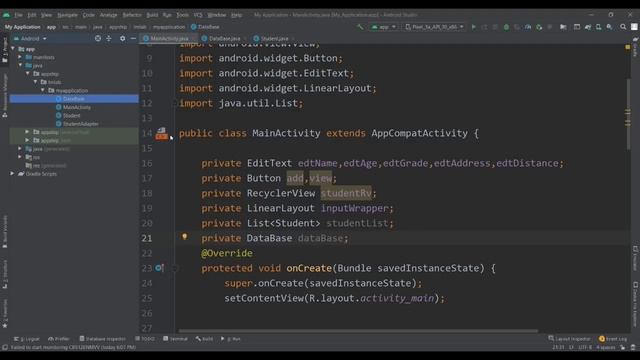Click the lightbulb intention icon on line 21
This screenshot has height=360, width=640.
point(184,237)
